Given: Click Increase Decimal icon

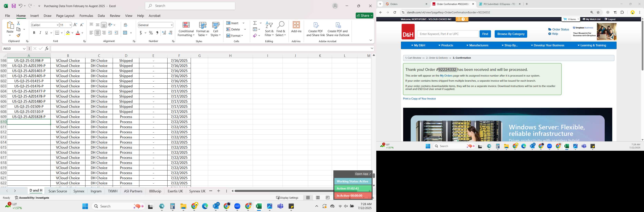Looking at the screenshot, I should (164, 33).
